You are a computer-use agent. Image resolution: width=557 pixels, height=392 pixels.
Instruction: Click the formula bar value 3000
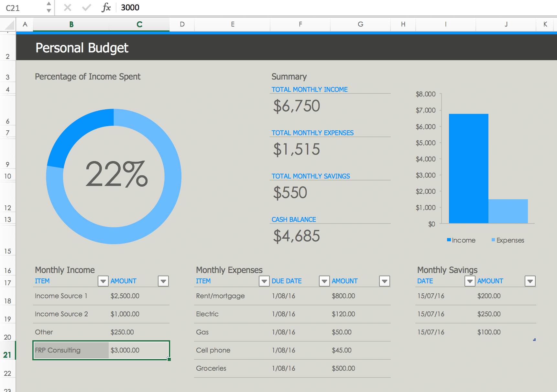(130, 7)
